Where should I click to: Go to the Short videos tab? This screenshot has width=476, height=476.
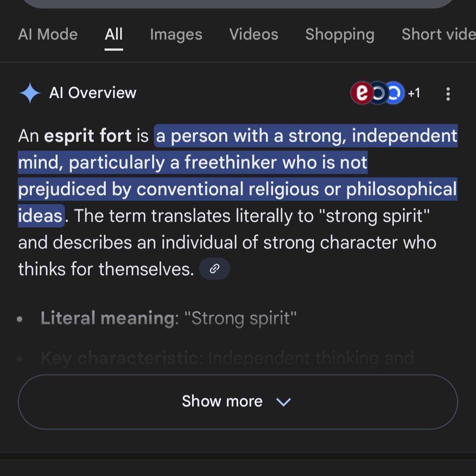pyautogui.click(x=438, y=34)
